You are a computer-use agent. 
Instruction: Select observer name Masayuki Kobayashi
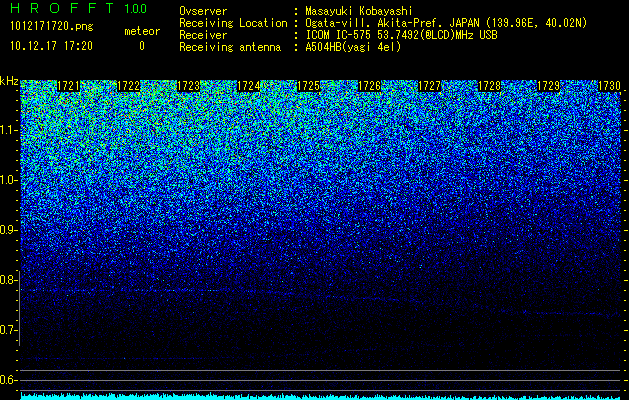coord(359,11)
